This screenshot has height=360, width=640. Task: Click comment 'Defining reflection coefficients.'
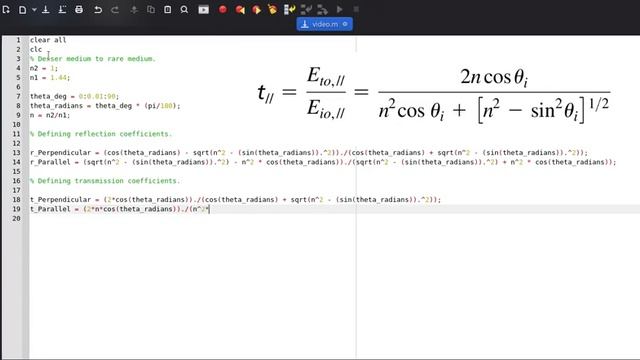tap(101, 134)
